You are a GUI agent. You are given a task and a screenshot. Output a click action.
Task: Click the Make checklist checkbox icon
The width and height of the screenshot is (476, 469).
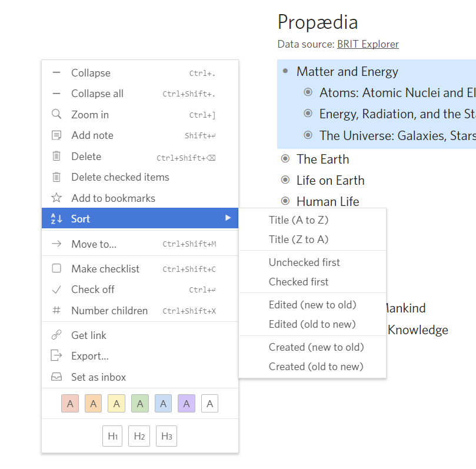point(56,268)
